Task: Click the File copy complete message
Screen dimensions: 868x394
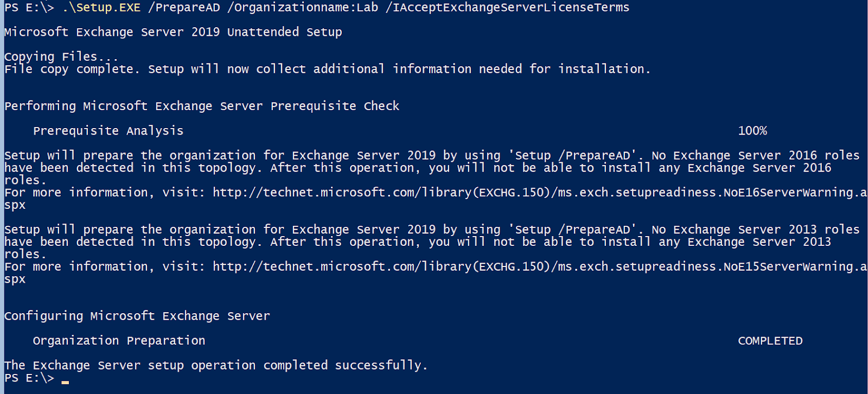Action: pyautogui.click(x=327, y=69)
